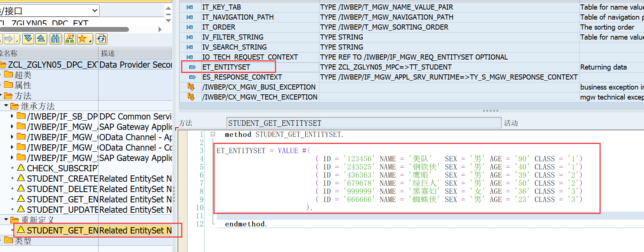Click exception icon beside /IWBEP/CX_MGW_TECH_EXCEPTION
Viewport: 644px width, 252px height.
(x=191, y=97)
